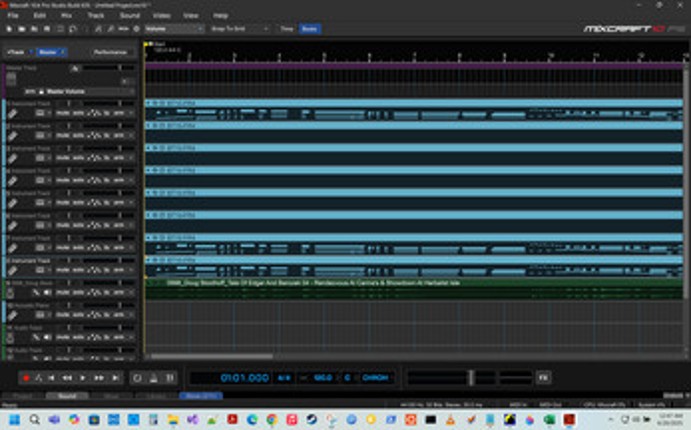
Task: Open the Track menu
Action: [95, 16]
